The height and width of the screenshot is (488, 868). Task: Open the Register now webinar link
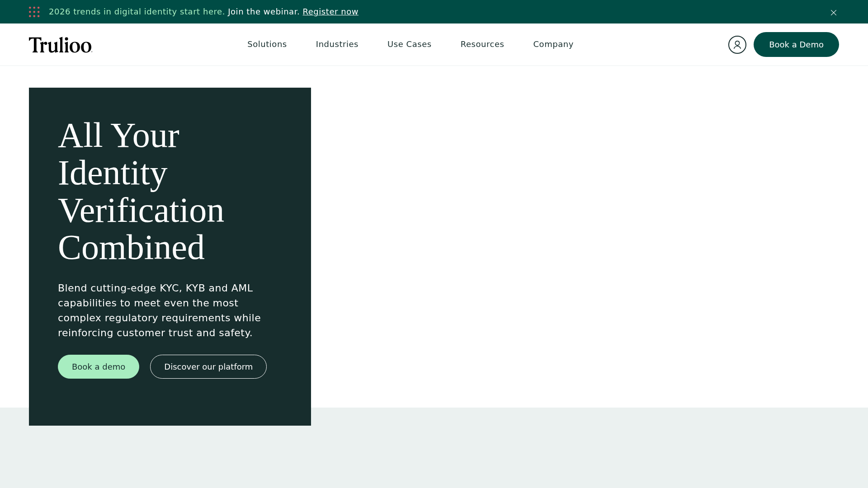330,12
